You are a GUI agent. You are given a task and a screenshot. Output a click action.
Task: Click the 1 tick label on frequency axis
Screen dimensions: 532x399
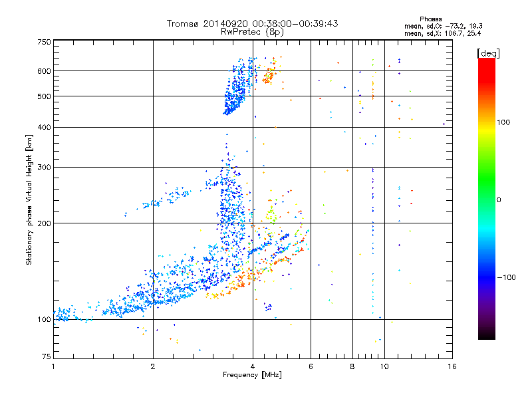pos(53,366)
